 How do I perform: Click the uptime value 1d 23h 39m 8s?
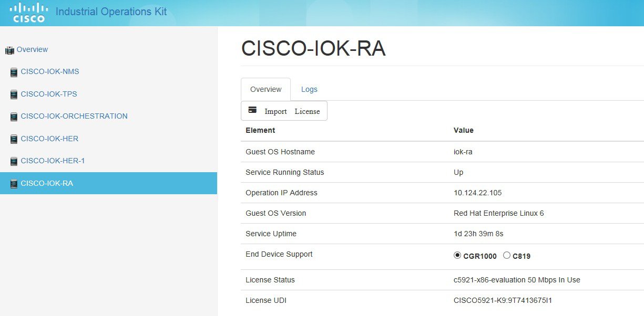tap(478, 234)
